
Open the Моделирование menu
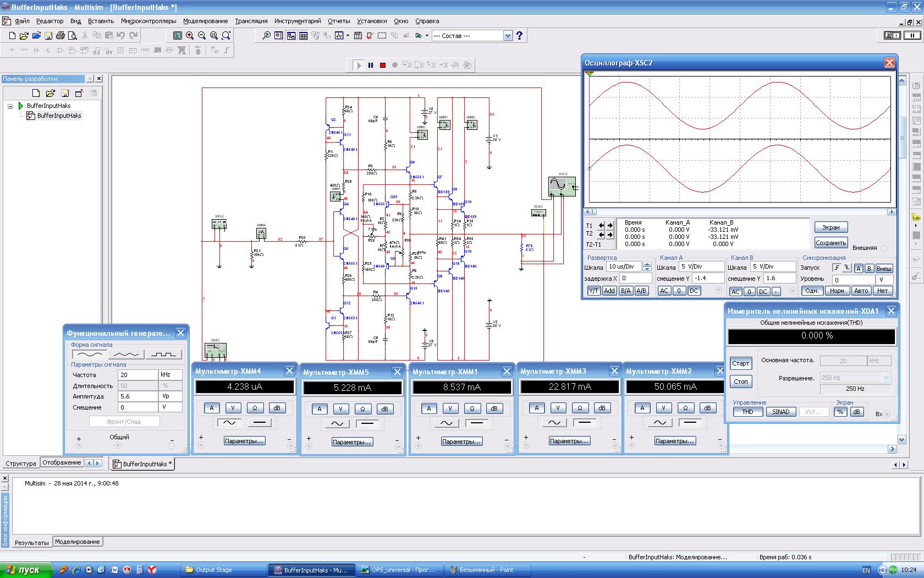click(205, 21)
